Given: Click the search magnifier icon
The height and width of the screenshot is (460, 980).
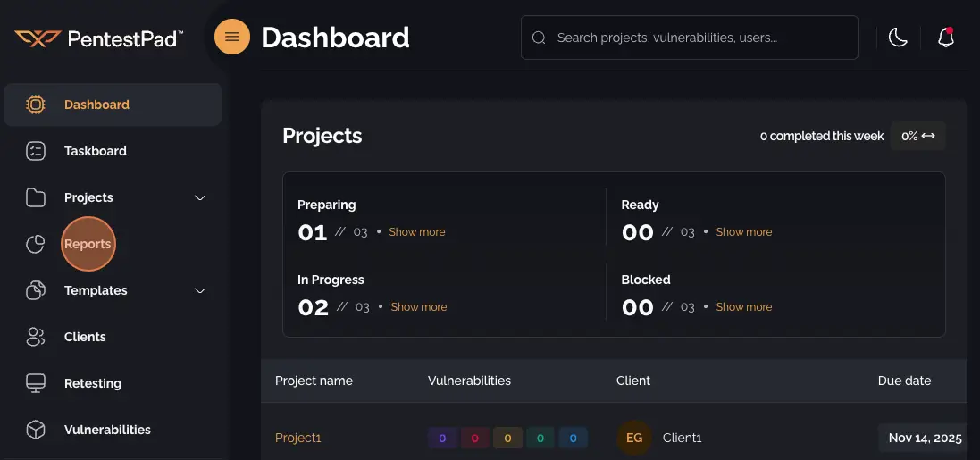Looking at the screenshot, I should coord(539,38).
